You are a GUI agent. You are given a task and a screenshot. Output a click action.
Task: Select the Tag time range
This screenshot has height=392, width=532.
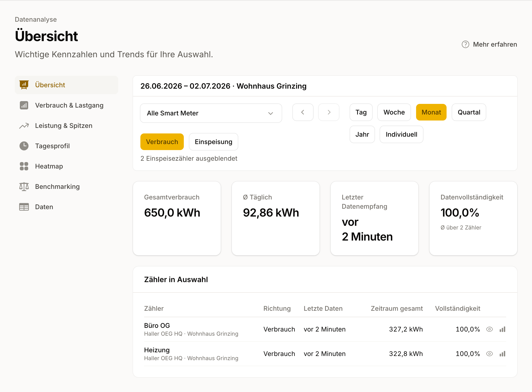tap(361, 112)
